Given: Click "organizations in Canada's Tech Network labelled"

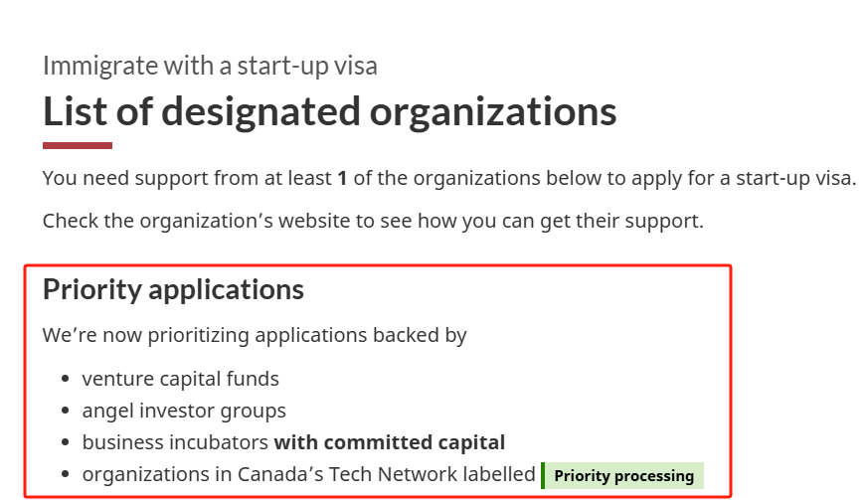Looking at the screenshot, I should [308, 474].
